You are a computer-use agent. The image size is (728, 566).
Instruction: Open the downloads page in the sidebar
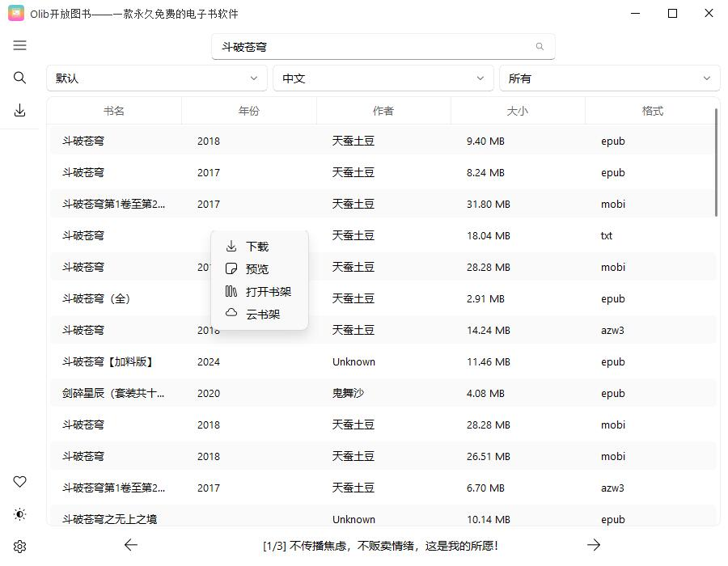(x=20, y=111)
